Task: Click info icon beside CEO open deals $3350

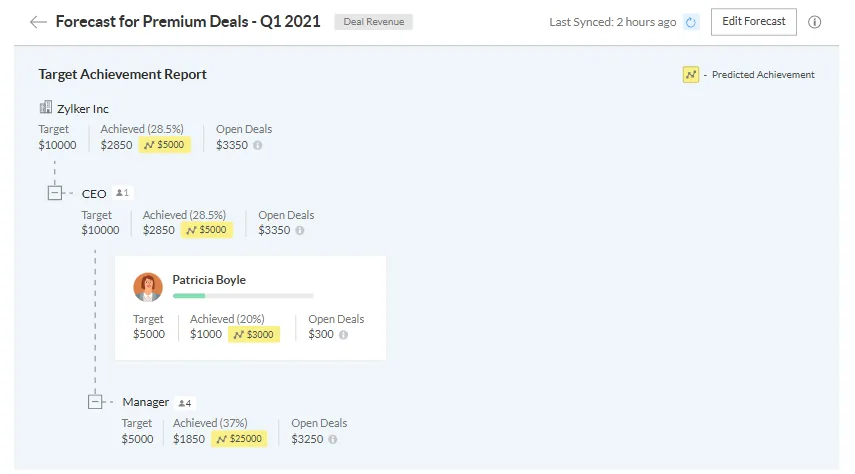Action: [x=300, y=230]
